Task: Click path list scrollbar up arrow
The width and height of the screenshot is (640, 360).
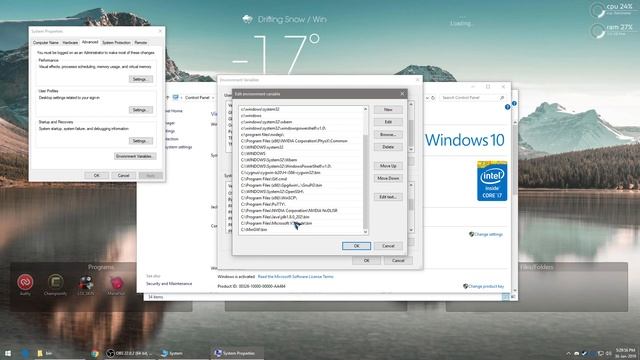Action: click(x=365, y=109)
